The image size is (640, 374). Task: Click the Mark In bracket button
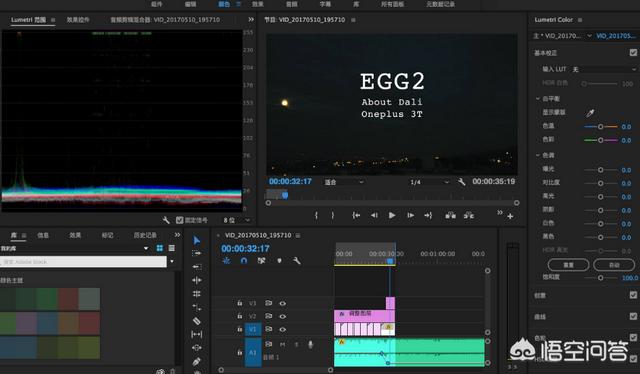tap(316, 215)
